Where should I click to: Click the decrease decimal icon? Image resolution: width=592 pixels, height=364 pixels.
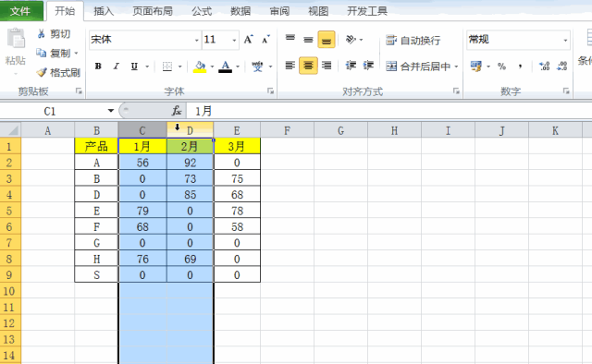[562, 67]
